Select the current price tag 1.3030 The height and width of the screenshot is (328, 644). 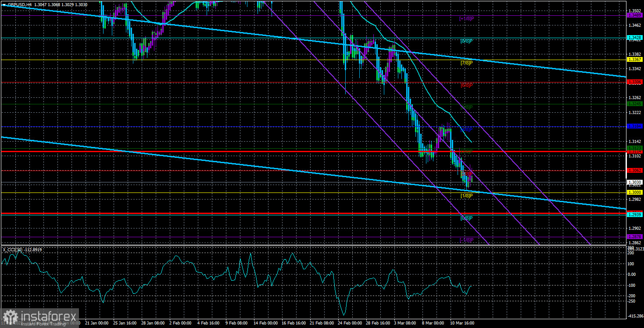pos(635,182)
